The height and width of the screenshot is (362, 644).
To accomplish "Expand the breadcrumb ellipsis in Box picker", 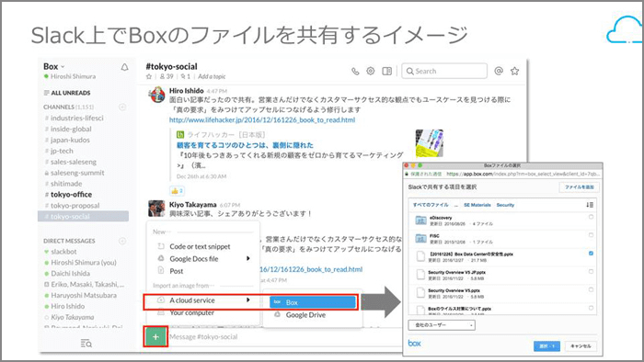I will pos(456,205).
